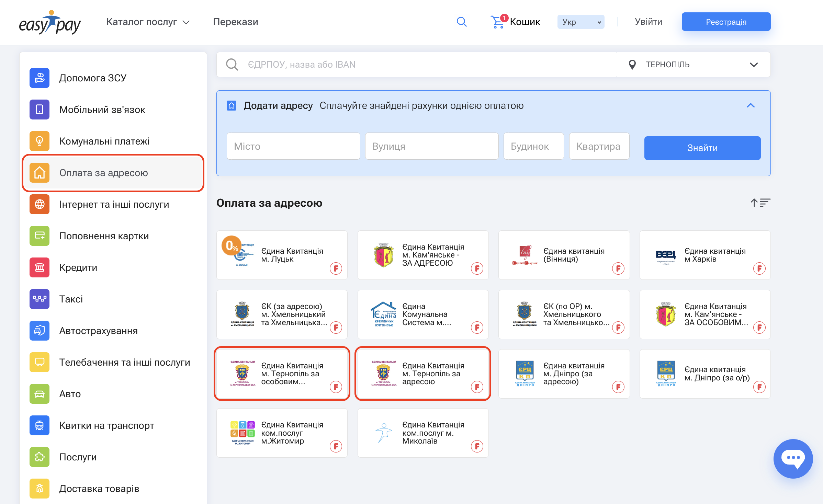Select Кредити category label
The image size is (823, 504).
(x=78, y=267)
